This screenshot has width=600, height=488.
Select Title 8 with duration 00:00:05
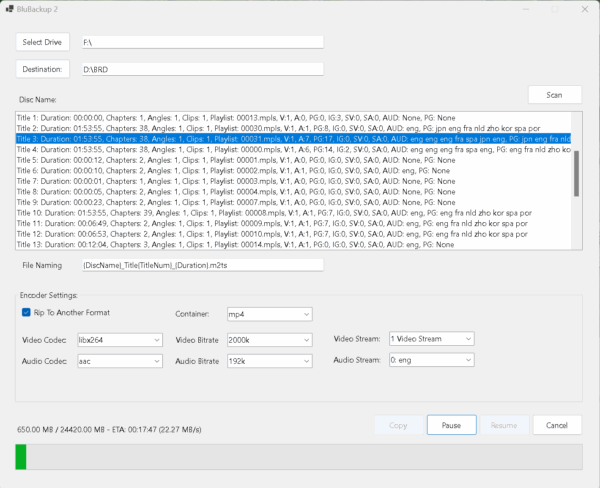click(293, 192)
